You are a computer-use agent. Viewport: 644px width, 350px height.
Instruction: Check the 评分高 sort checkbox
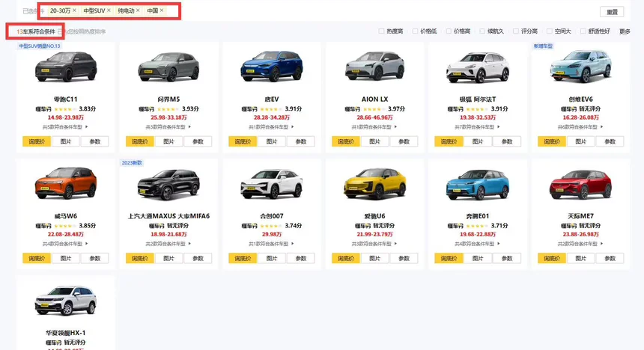pyautogui.click(x=516, y=31)
